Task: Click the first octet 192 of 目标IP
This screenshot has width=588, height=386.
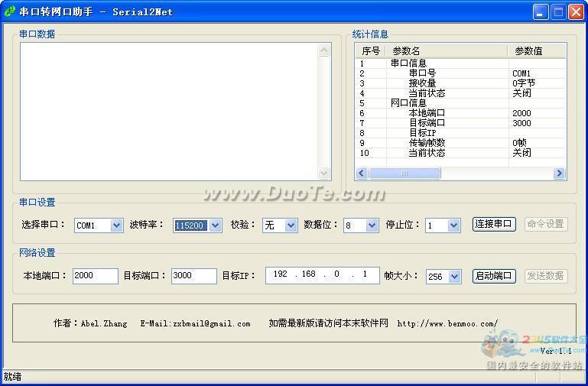Action: click(x=280, y=274)
